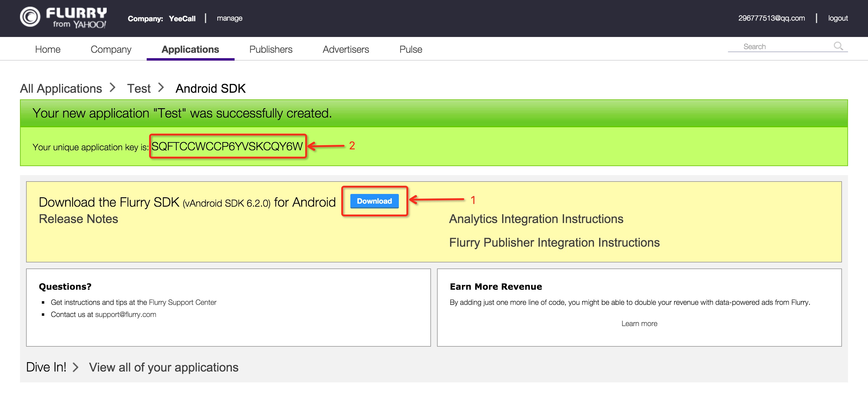
Task: Switch to the Company tab
Action: [x=111, y=49]
